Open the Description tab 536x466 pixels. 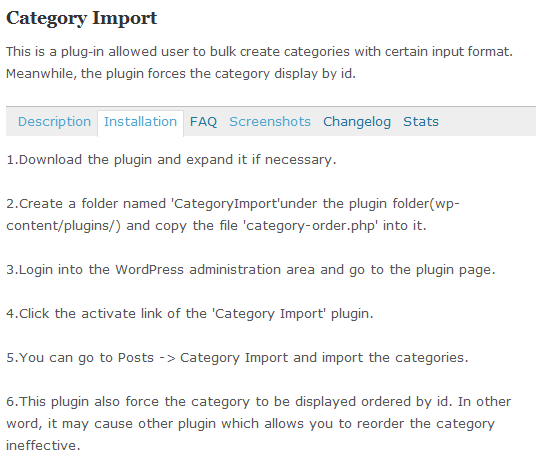(x=54, y=122)
